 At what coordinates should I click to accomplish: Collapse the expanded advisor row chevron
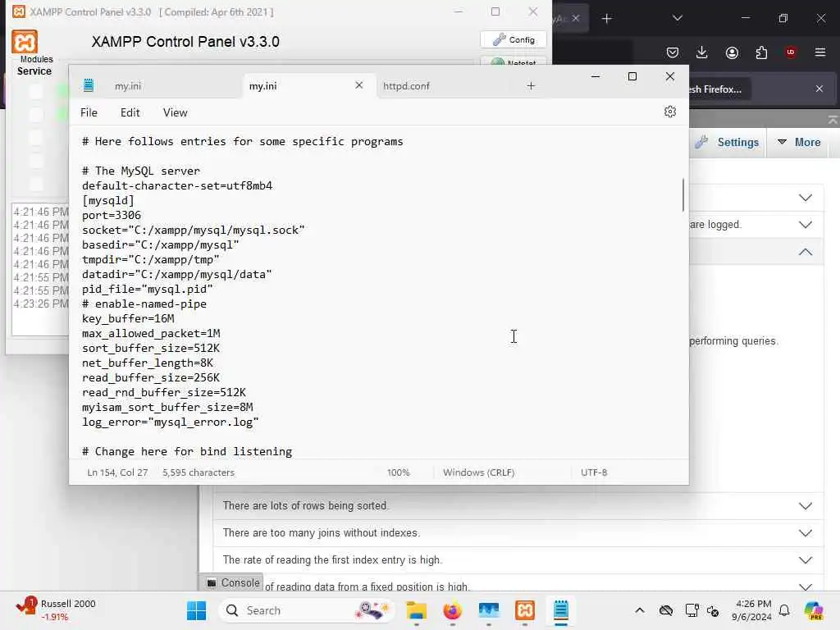(806, 252)
